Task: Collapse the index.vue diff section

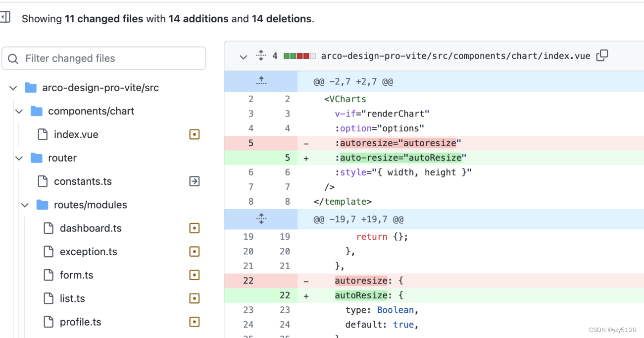Action: 243,56
